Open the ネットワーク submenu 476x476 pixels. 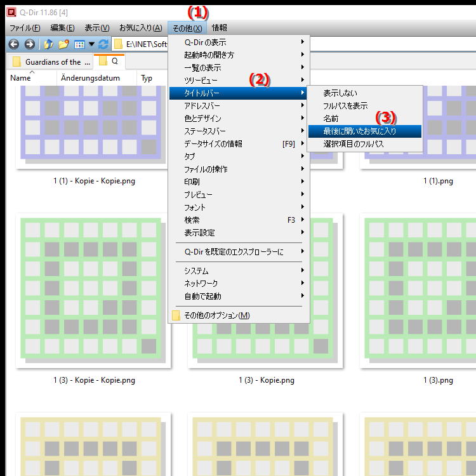tap(238, 284)
